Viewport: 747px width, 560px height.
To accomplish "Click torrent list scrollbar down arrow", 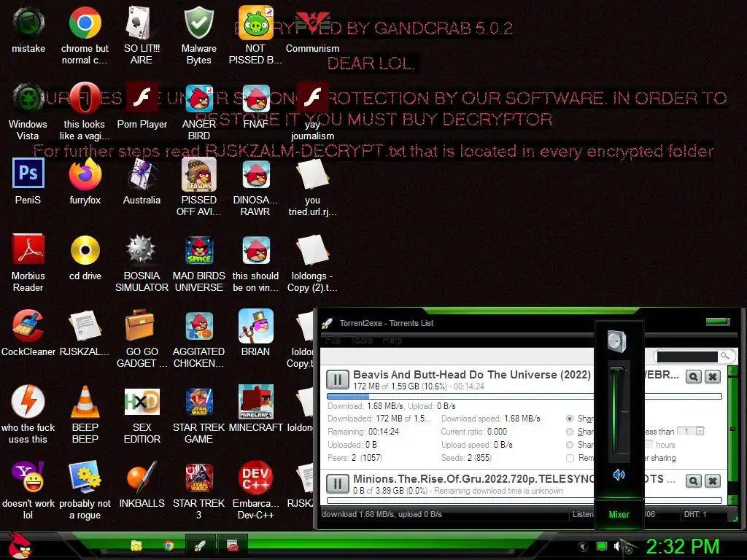I will pyautogui.click(x=732, y=500).
